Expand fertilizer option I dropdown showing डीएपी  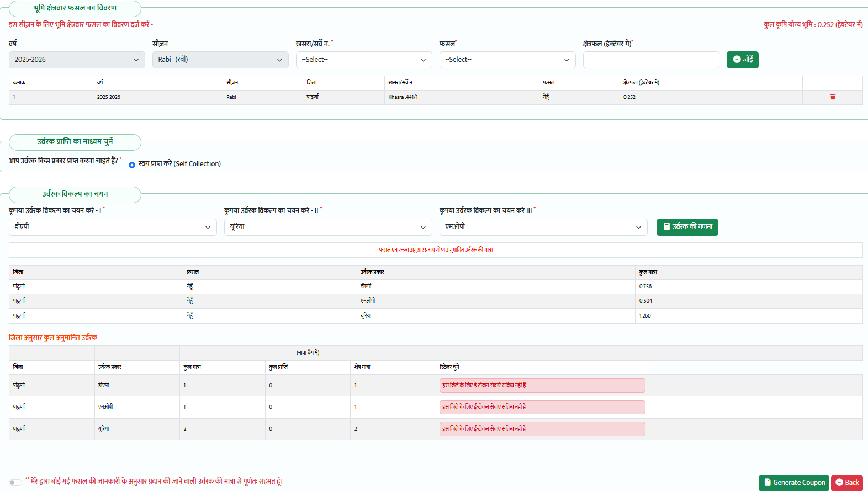(x=113, y=227)
